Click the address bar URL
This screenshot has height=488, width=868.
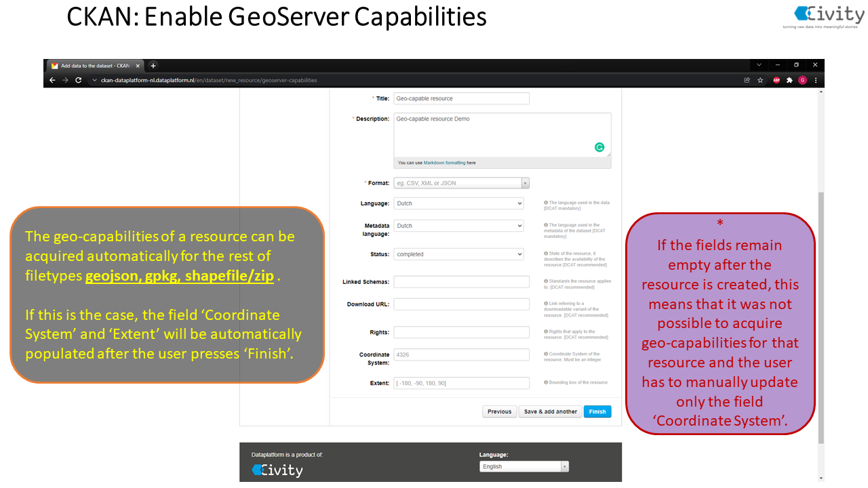tap(209, 80)
